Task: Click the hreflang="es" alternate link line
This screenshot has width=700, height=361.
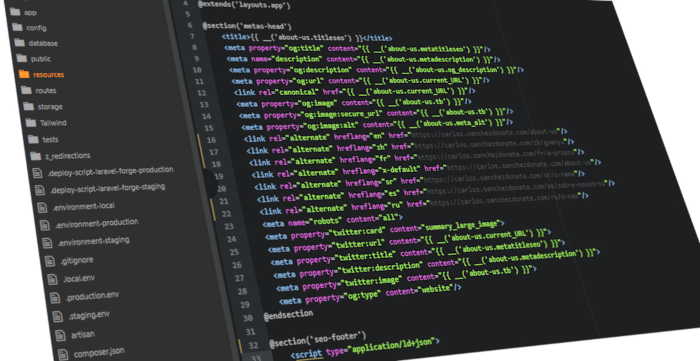Action: point(436,190)
